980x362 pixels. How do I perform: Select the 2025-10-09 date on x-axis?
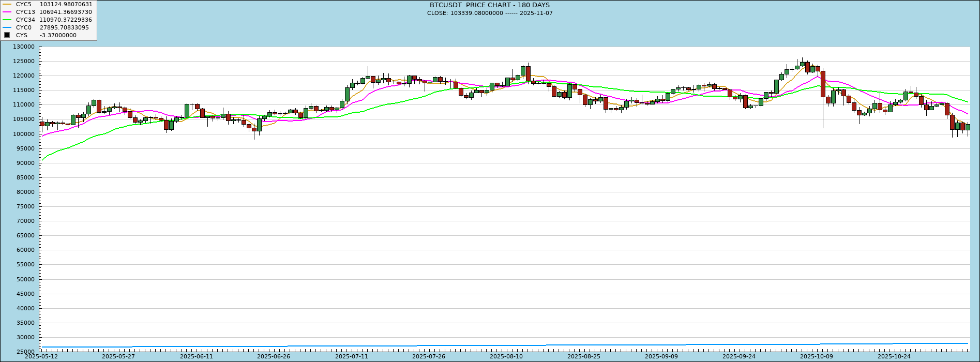pos(817,356)
